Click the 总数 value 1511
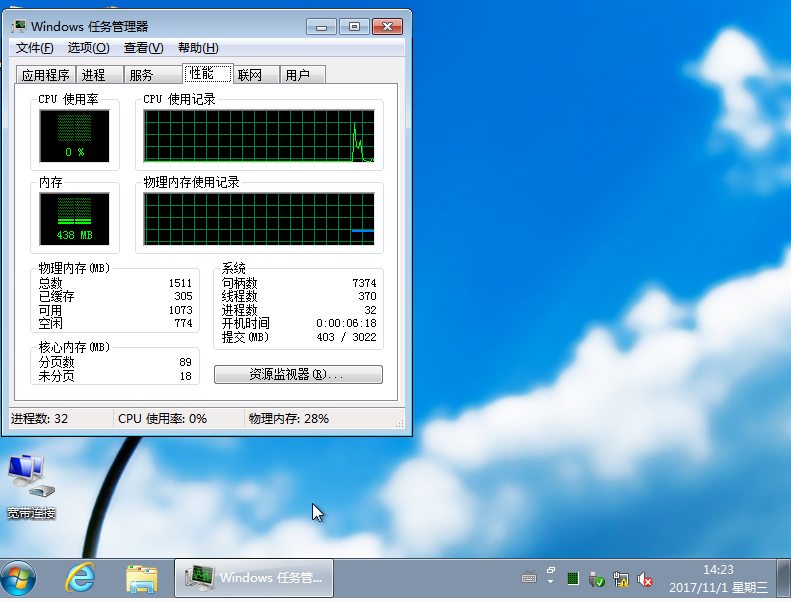 181,283
